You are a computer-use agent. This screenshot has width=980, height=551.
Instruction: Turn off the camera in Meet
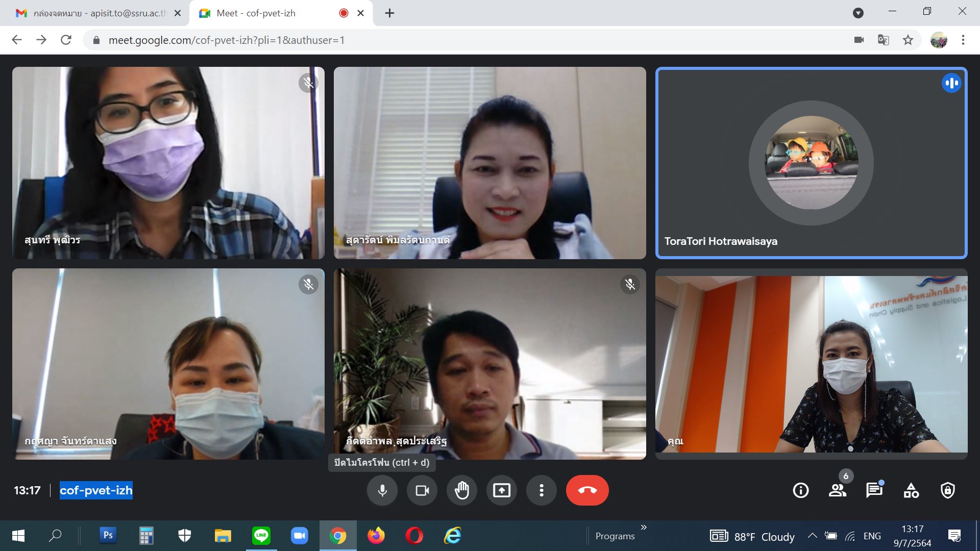422,490
